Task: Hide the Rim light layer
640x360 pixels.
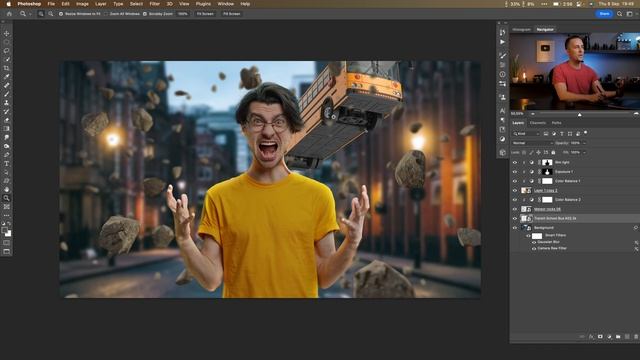Action: point(515,162)
